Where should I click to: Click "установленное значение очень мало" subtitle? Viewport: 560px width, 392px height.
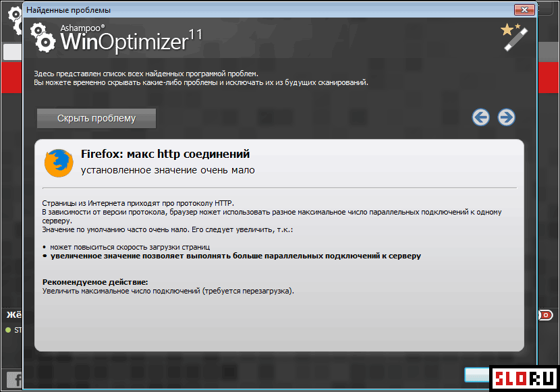[168, 170]
